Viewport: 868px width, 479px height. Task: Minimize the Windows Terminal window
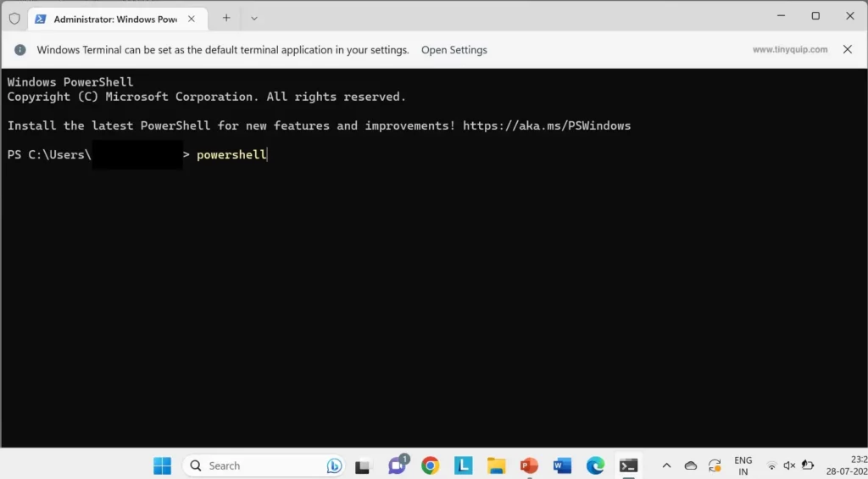[x=781, y=16]
